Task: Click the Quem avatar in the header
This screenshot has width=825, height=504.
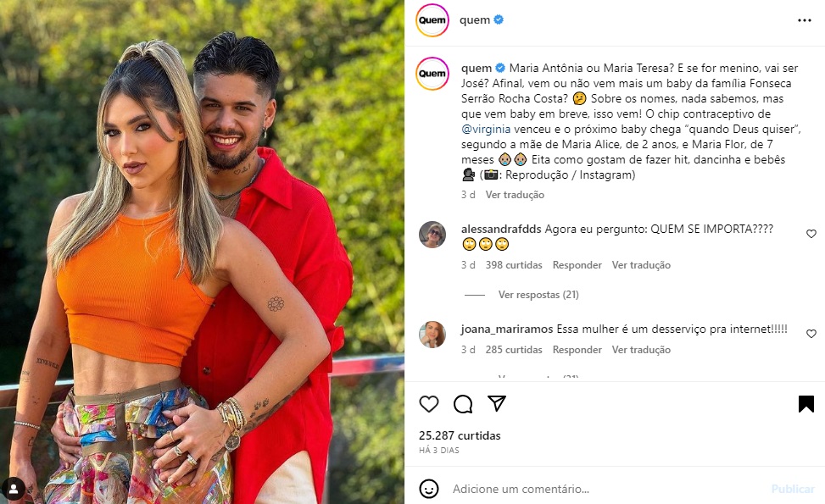Action: (x=432, y=20)
